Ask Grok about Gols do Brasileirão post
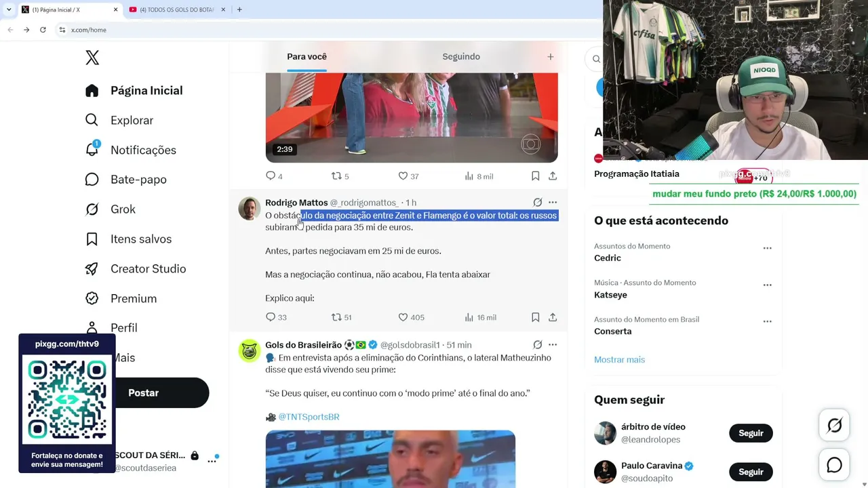 538,345
